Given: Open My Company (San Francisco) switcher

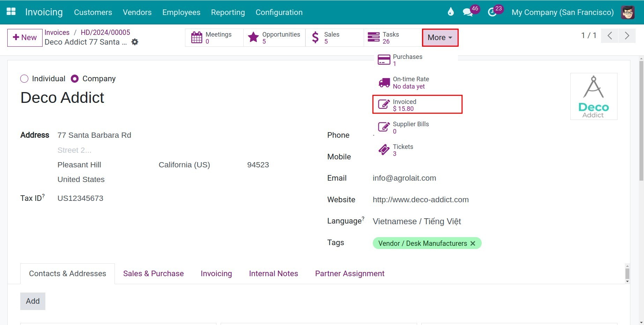Looking at the screenshot, I should click(562, 12).
